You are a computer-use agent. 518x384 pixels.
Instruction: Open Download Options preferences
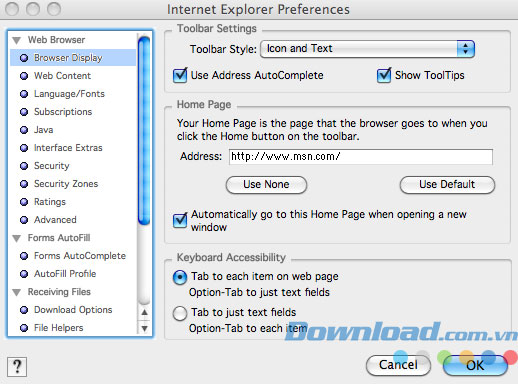click(73, 310)
